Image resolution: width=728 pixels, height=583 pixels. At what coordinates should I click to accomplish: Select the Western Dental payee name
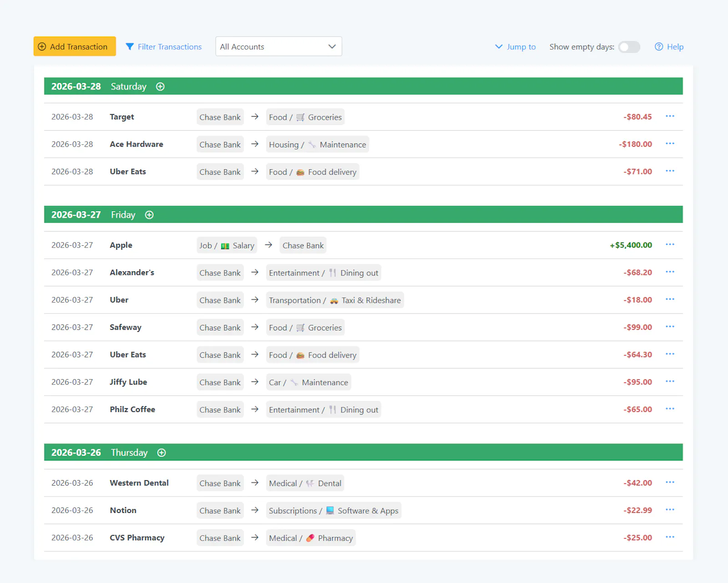pyautogui.click(x=139, y=483)
